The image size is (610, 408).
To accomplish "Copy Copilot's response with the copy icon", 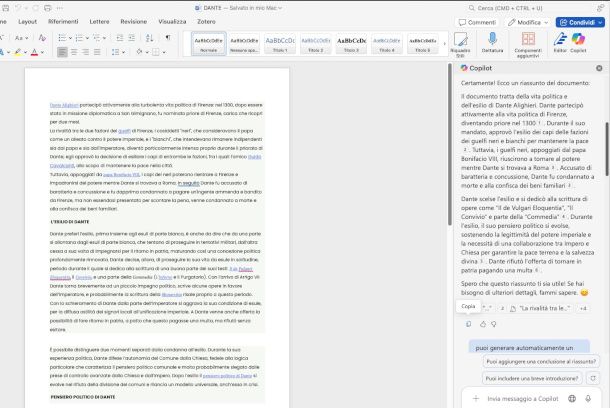I will point(468,323).
